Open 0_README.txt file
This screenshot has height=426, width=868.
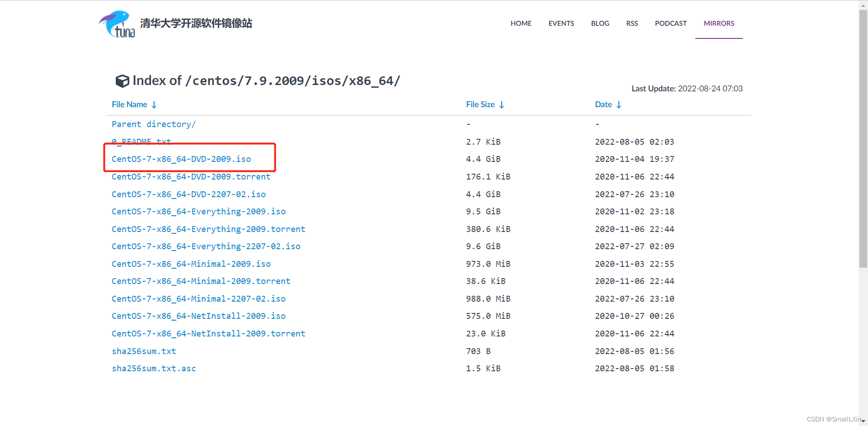pyautogui.click(x=142, y=142)
